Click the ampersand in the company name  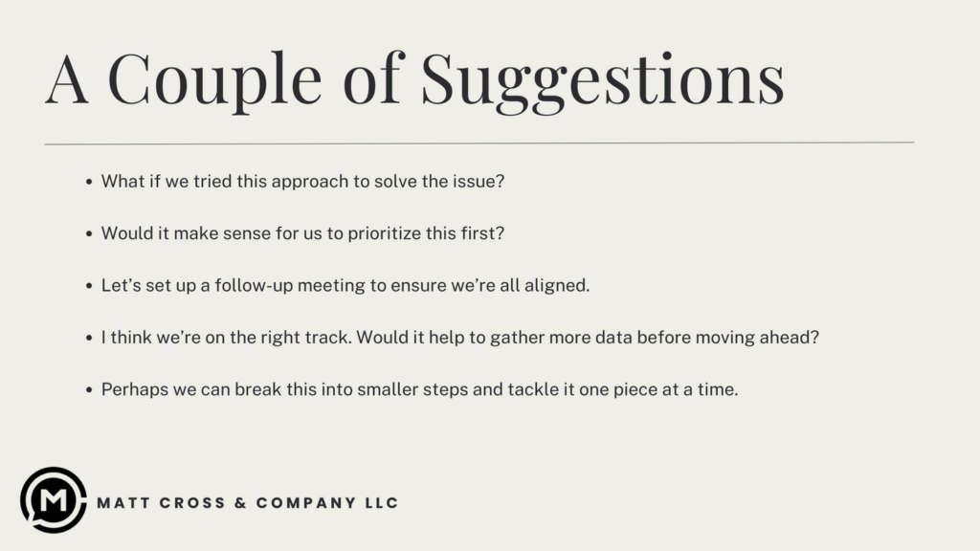(240, 503)
